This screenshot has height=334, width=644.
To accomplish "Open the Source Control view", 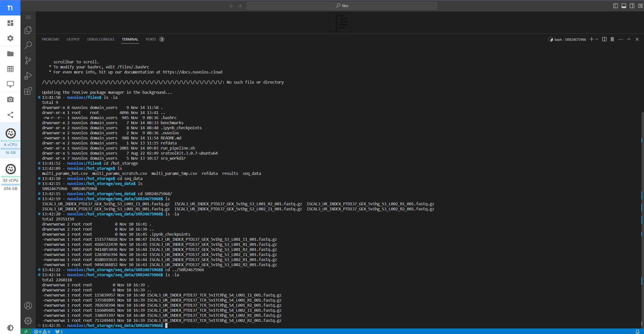I will point(28,61).
